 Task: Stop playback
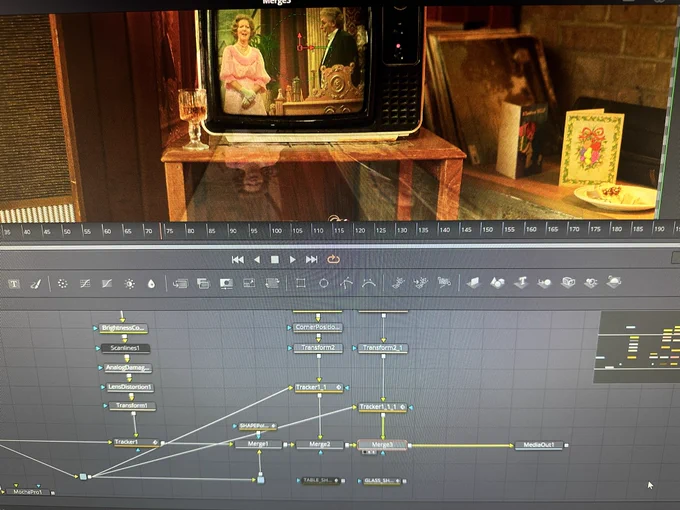(275, 259)
